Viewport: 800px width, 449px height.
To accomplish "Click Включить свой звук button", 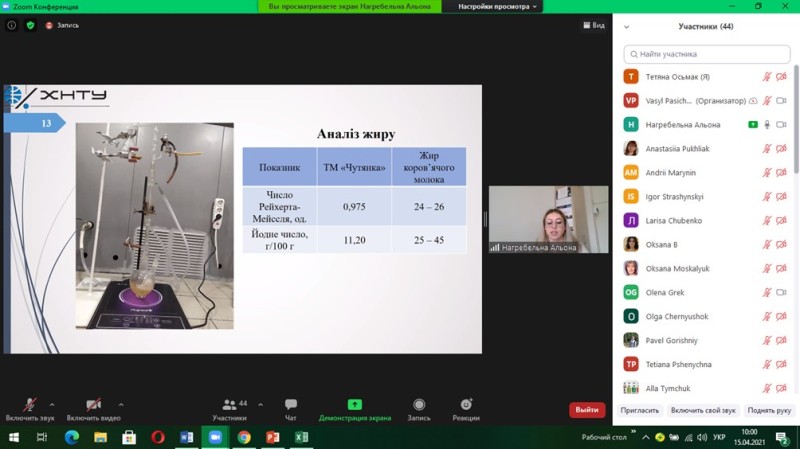I will pos(703,410).
